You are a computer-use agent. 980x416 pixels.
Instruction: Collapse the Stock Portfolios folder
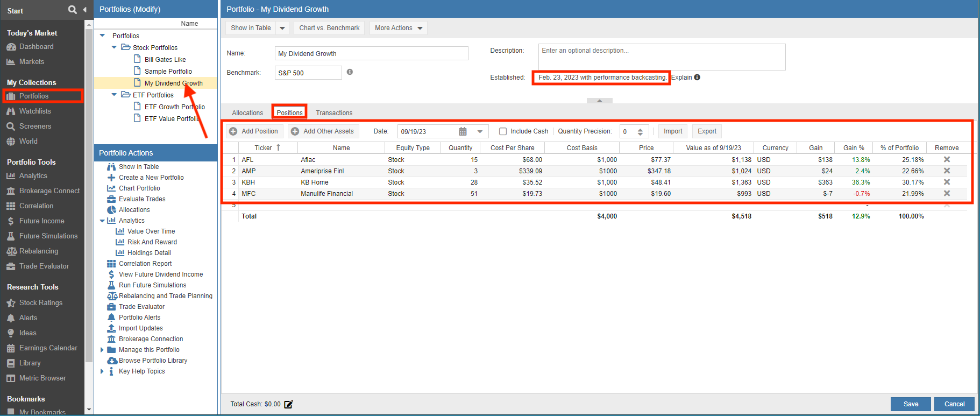coord(114,47)
